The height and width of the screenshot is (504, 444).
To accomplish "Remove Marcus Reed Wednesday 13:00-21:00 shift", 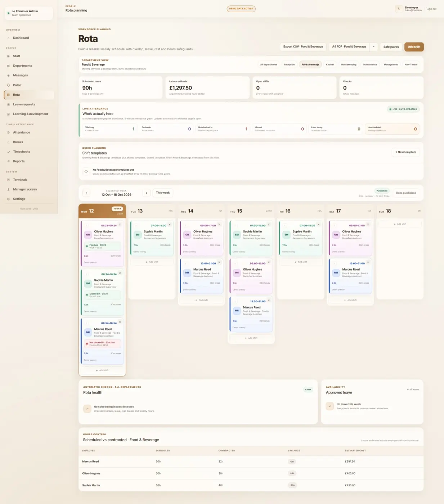I will [x=219, y=262].
